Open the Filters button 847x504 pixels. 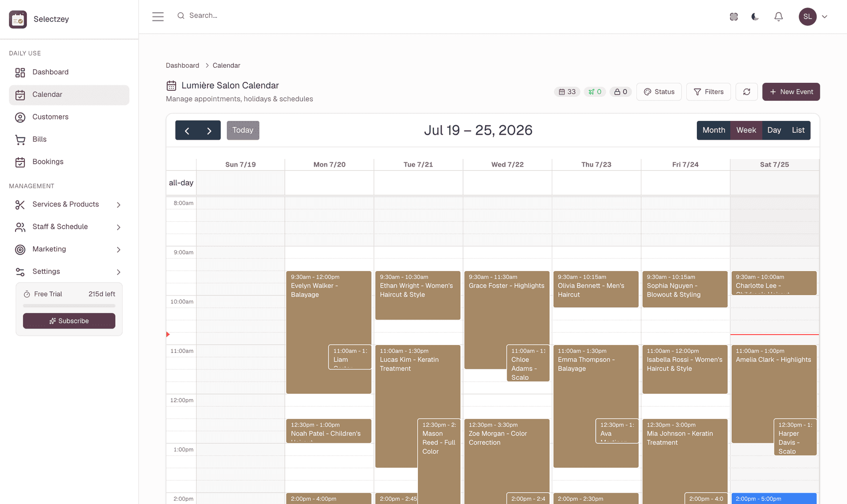(x=708, y=92)
